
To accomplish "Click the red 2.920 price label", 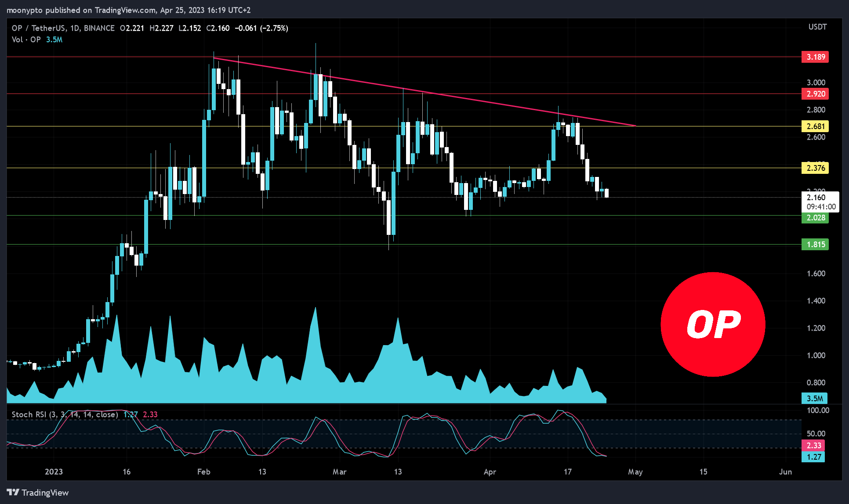I will 815,94.
